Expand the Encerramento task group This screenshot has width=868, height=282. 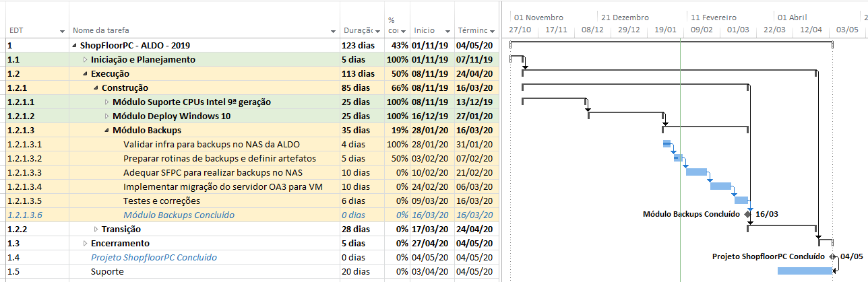85,243
